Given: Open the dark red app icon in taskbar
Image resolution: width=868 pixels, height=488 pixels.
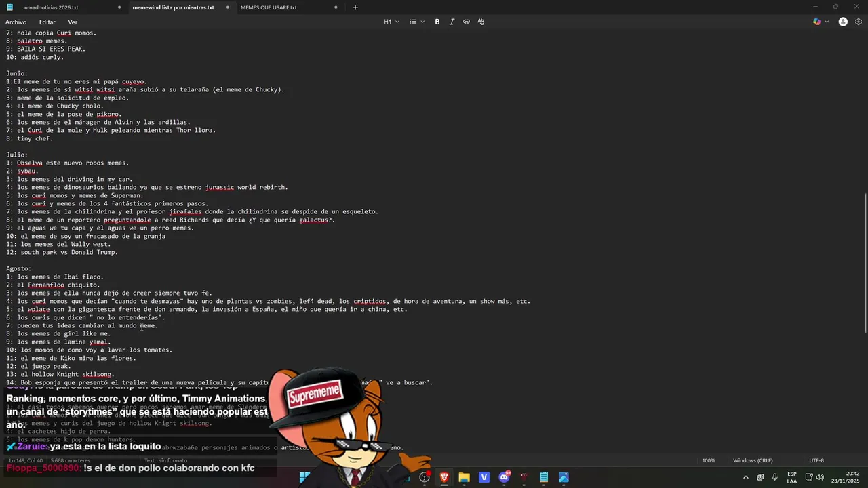Looking at the screenshot, I should point(524,477).
